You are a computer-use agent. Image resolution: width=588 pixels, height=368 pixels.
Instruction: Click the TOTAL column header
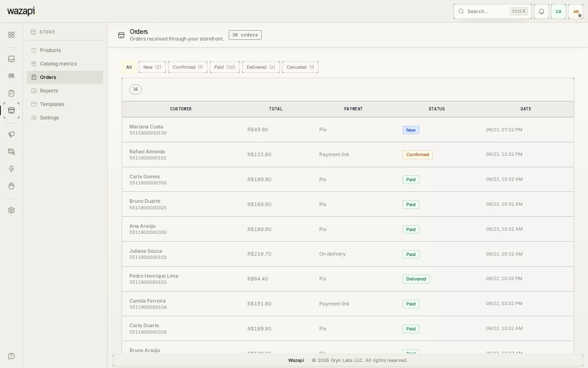tap(276, 109)
